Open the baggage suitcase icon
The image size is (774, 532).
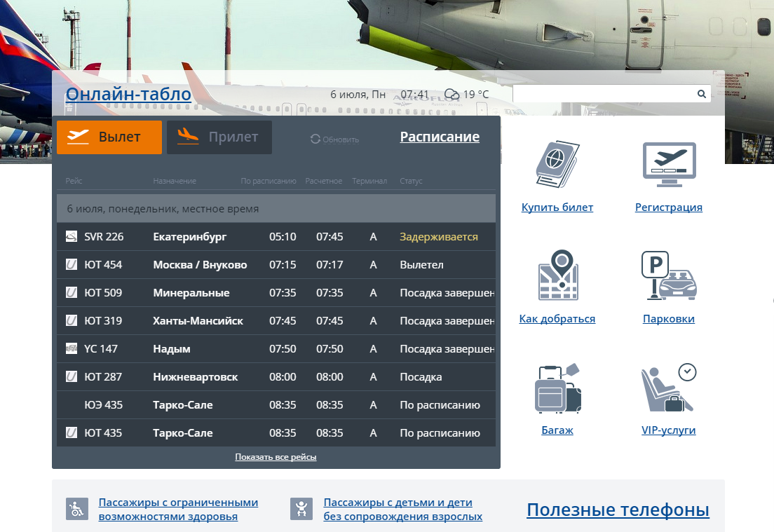(x=557, y=389)
